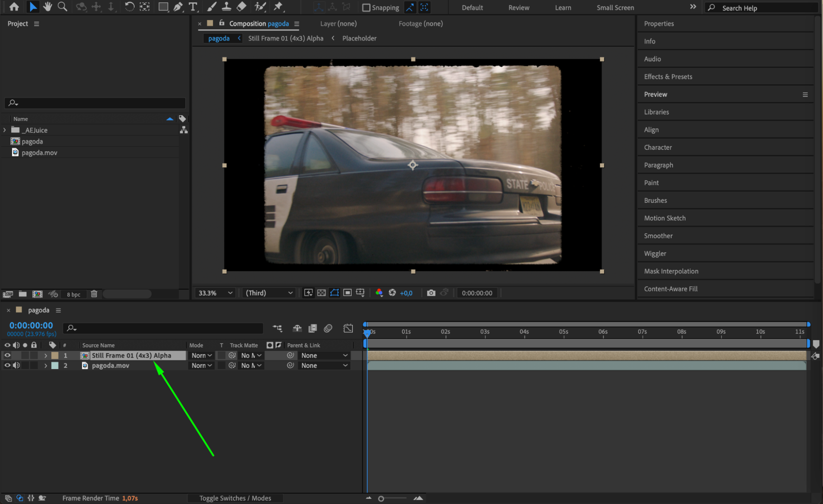Switch to Small Screen workspace
The height and width of the screenshot is (504, 823).
615,8
